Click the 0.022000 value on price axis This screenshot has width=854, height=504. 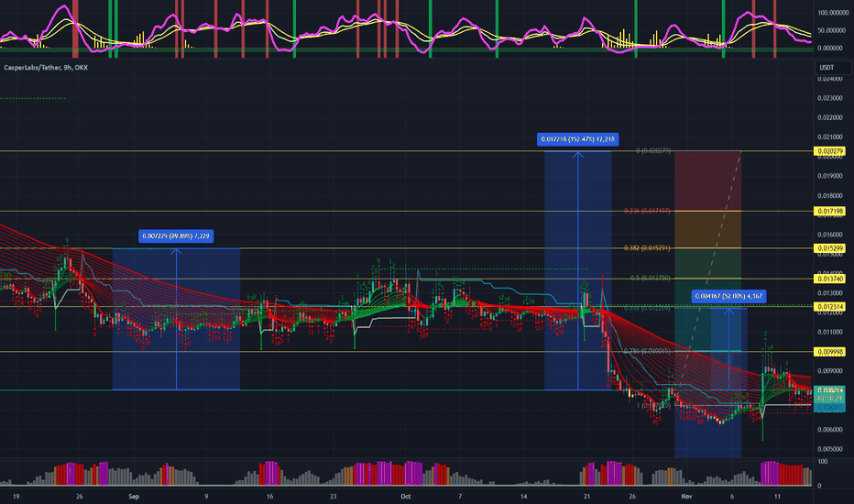[x=830, y=117]
